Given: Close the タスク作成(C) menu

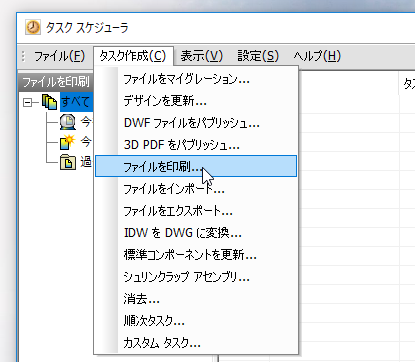Looking at the screenshot, I should tap(133, 56).
